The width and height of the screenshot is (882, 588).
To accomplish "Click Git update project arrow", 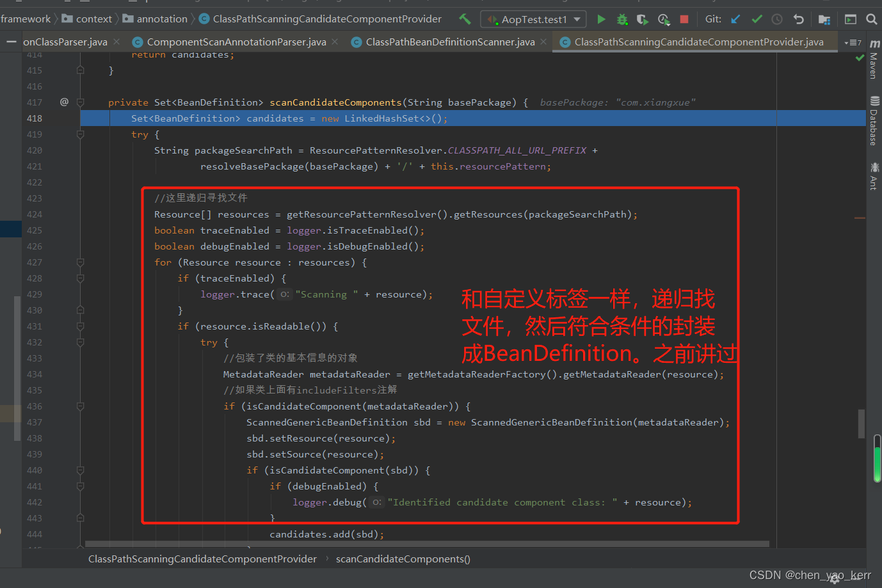I will point(736,19).
